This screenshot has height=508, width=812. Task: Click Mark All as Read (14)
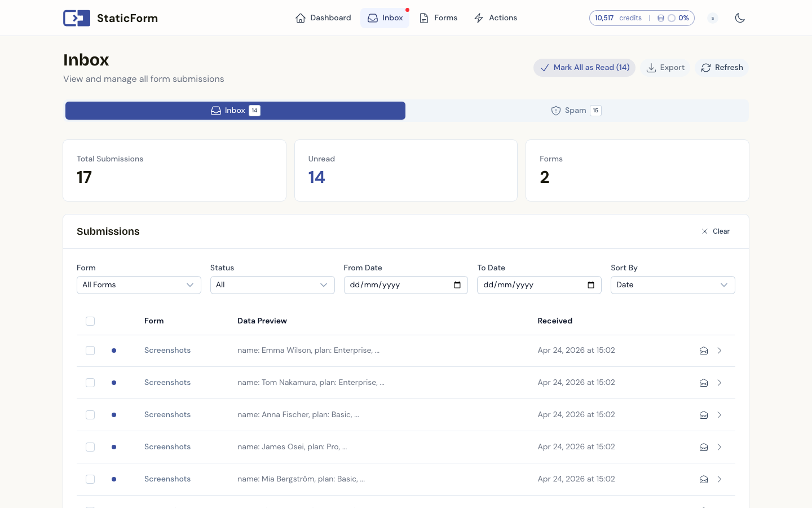585,68
